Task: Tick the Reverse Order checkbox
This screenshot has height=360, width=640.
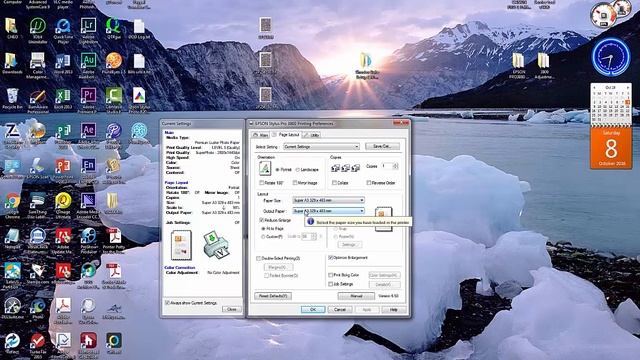Action: [369, 183]
